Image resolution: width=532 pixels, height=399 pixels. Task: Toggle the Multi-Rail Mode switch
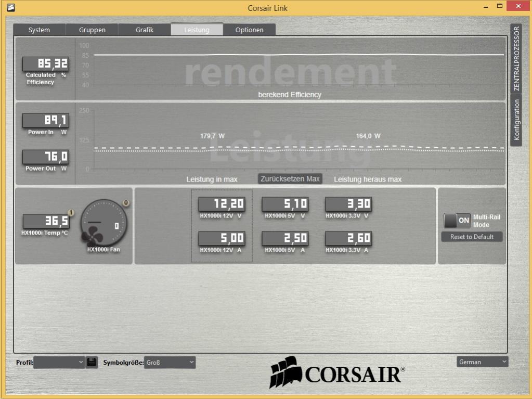click(x=457, y=221)
